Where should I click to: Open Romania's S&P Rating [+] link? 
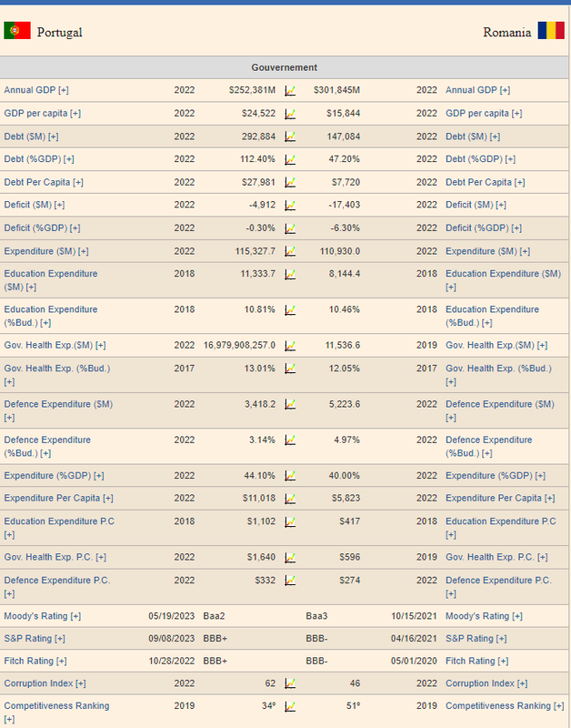click(x=476, y=639)
